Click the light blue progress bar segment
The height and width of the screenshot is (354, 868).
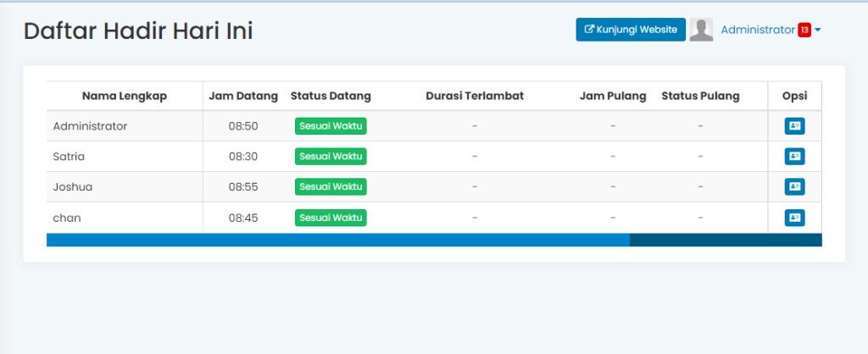pos(337,240)
